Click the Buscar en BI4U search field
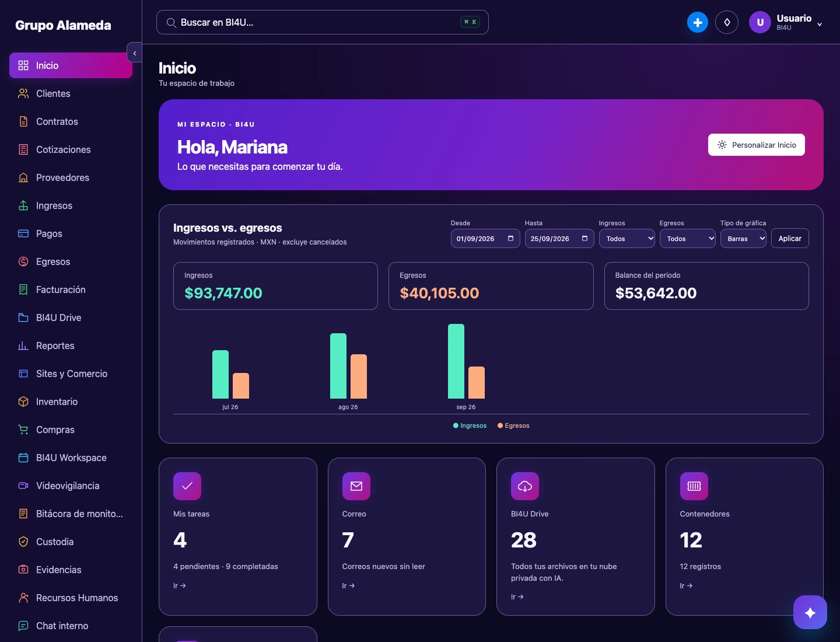 tap(323, 22)
